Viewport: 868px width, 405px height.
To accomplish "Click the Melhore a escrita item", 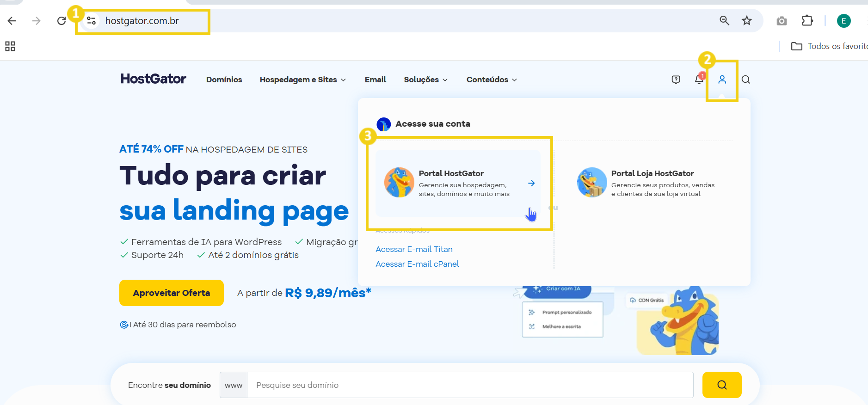I will [x=561, y=326].
